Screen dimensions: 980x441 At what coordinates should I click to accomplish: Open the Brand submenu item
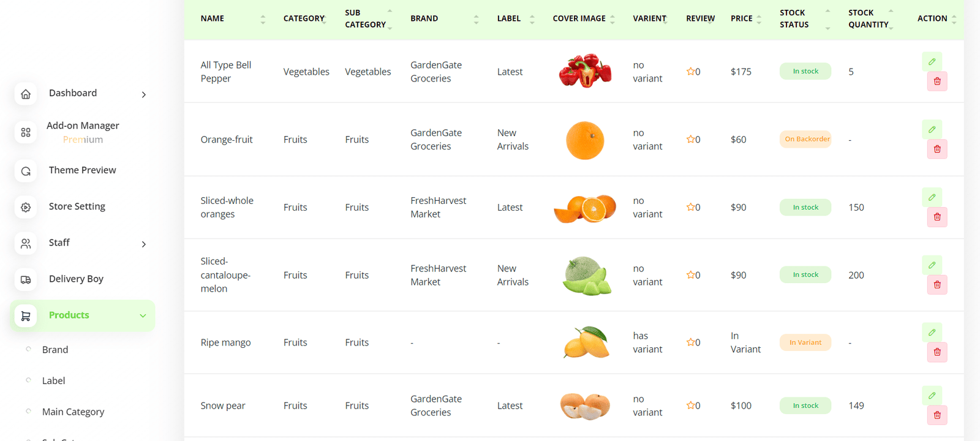[x=55, y=349]
